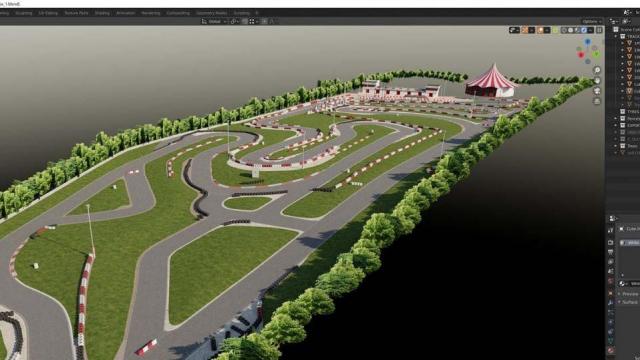This screenshot has height=360, width=640.
Task: Open the Render properties tab
Action: pos(611,242)
